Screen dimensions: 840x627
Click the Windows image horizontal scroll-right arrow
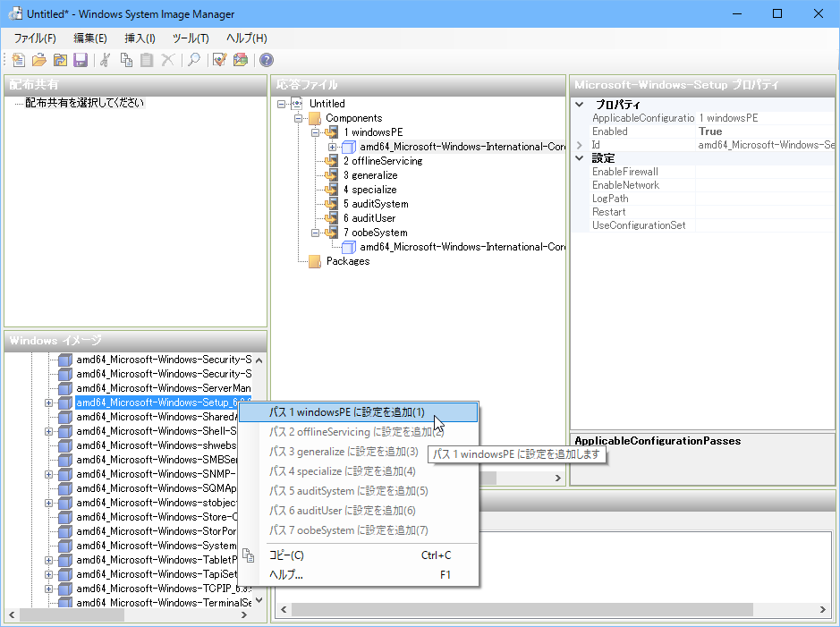[244, 614]
